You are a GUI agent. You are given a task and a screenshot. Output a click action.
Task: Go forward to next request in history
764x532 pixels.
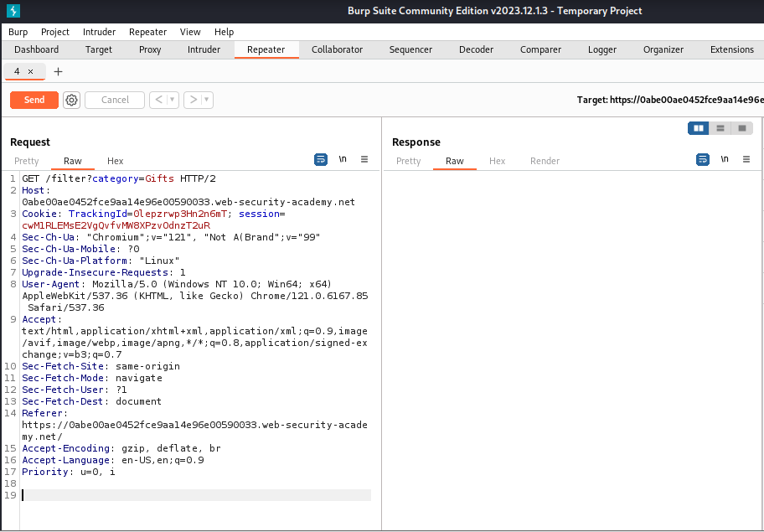(193, 100)
